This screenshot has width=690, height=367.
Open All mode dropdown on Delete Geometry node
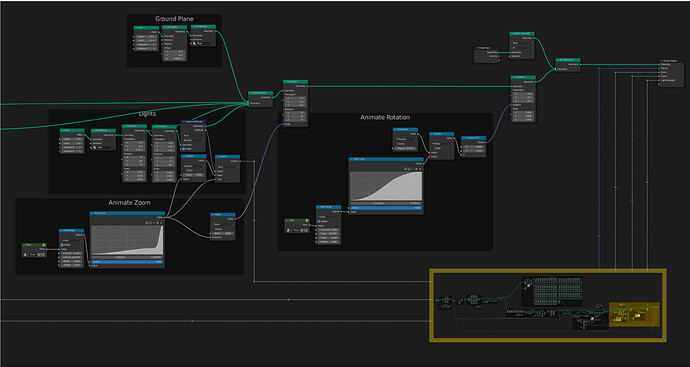[522, 48]
